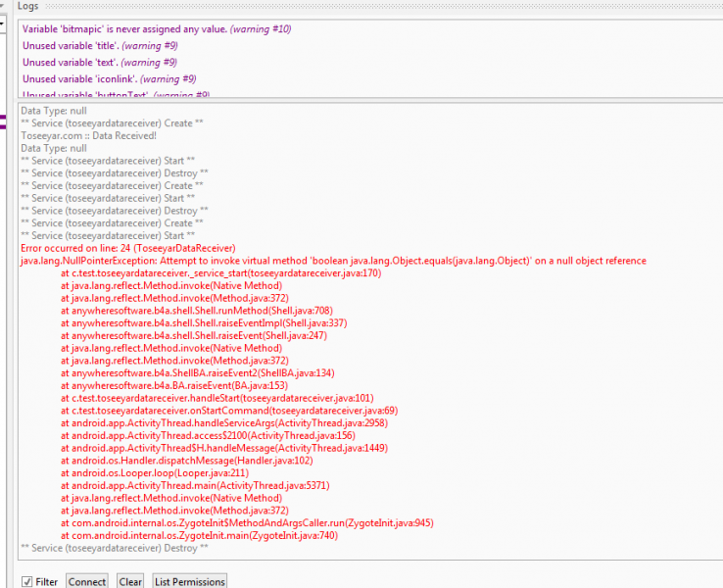Click the Connect button
This screenshot has height=588, width=723.
87,581
